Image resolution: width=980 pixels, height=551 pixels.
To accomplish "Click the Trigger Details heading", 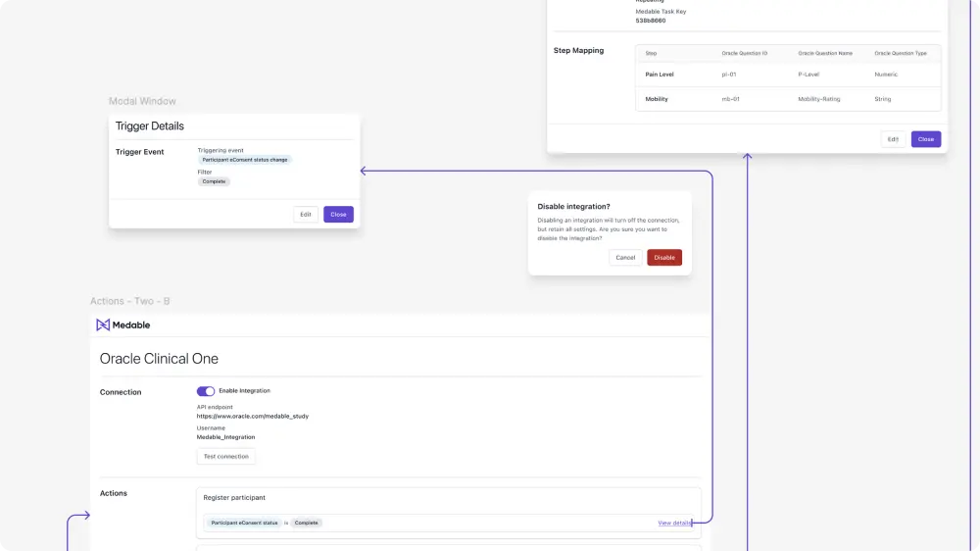I will 149,125.
